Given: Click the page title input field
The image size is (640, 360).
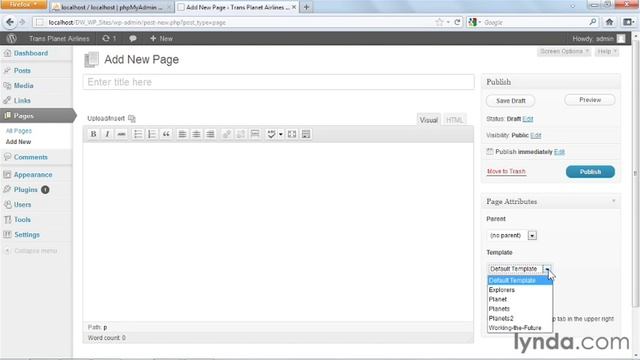Looking at the screenshot, I should coord(279,82).
